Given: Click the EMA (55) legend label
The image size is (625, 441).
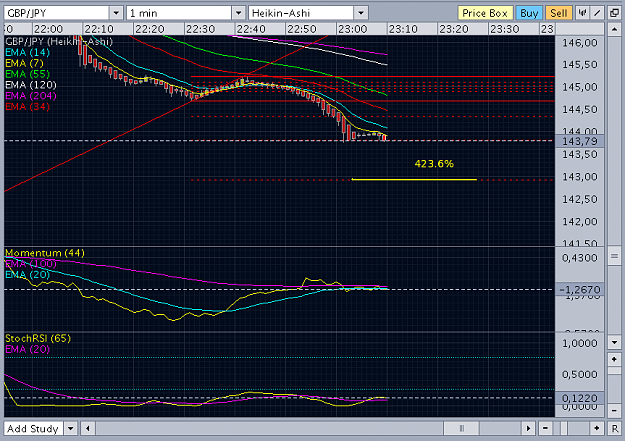Looking at the screenshot, I should (28, 74).
